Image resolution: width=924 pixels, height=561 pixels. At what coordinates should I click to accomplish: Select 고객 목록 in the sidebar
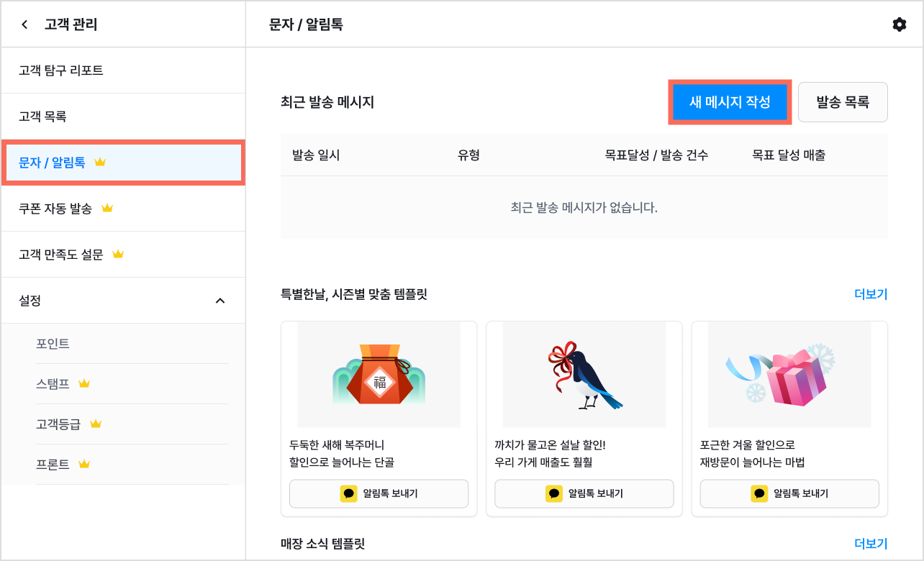[123, 117]
